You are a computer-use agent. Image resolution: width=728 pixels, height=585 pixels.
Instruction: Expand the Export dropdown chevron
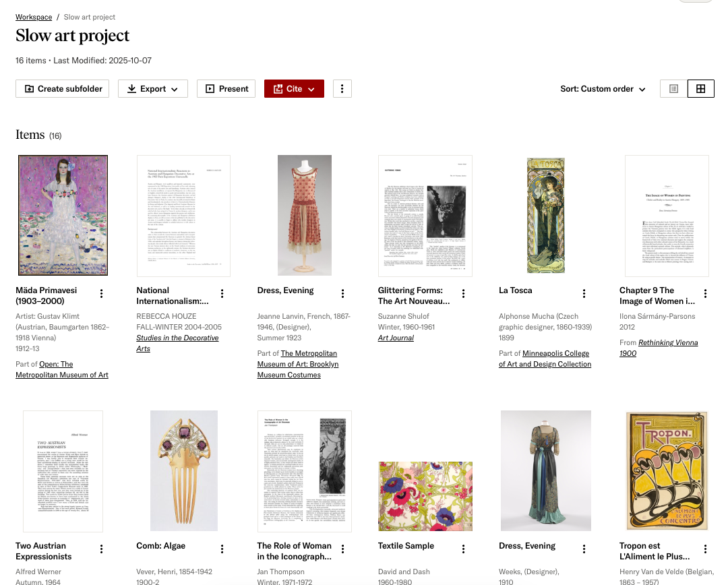tap(173, 88)
